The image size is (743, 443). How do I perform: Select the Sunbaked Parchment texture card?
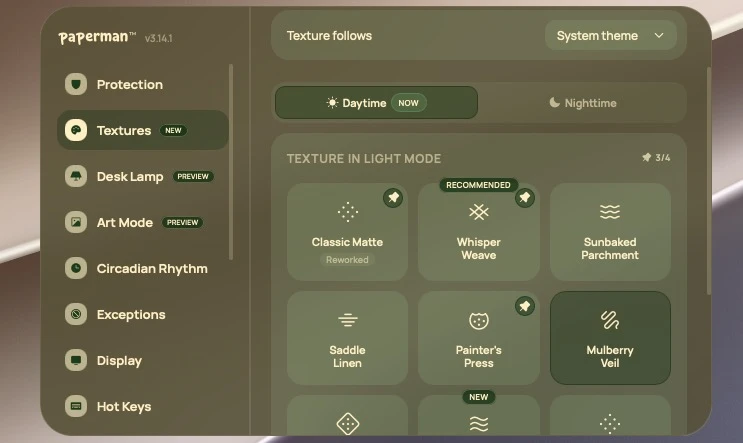pos(610,232)
